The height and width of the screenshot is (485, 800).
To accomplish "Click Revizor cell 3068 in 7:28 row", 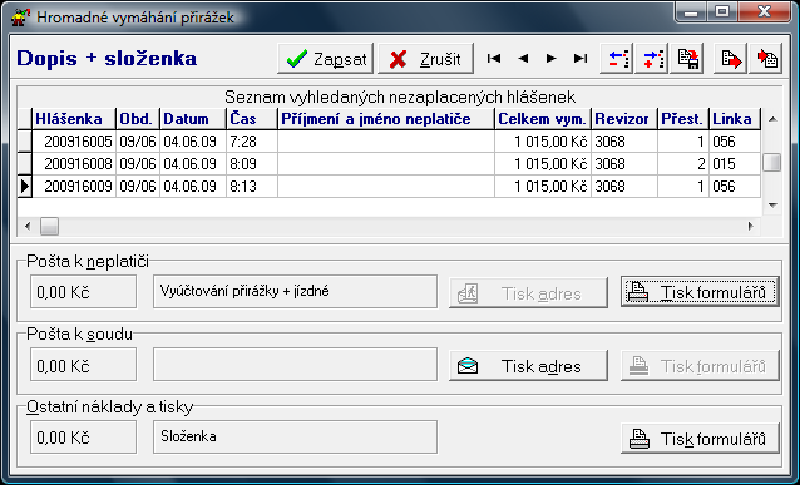I will (x=624, y=141).
